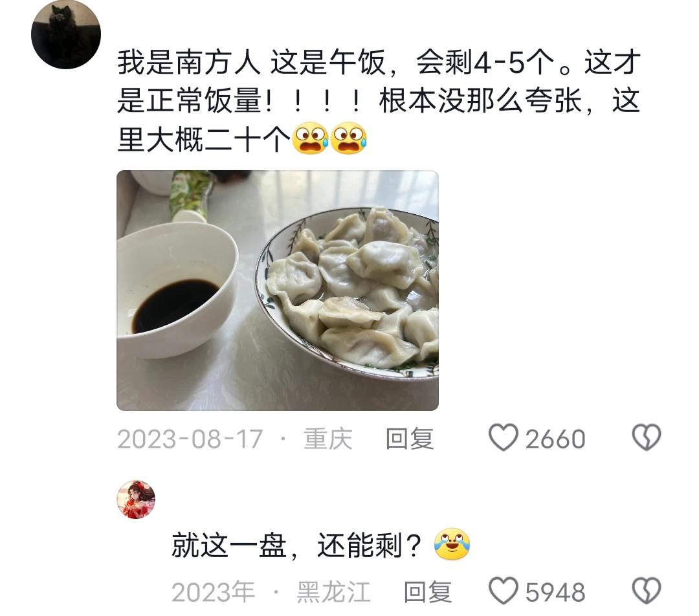699x616 pixels.
Task: Open the red-dress girl avatar profile
Action: click(x=136, y=500)
